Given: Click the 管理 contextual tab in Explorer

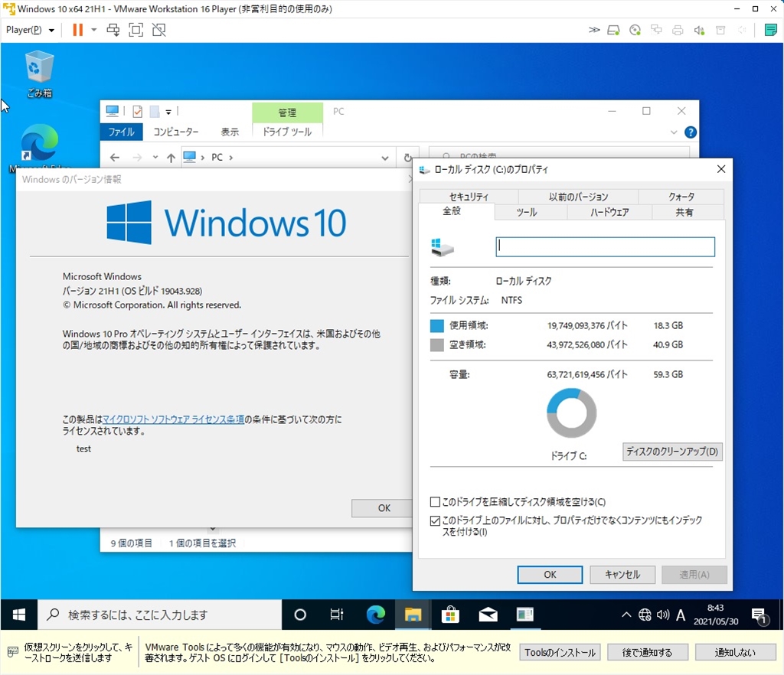Looking at the screenshot, I should point(287,112).
